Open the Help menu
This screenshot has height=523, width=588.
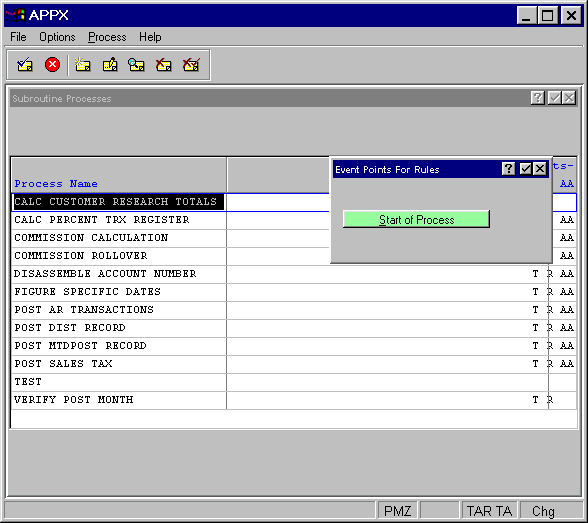pyautogui.click(x=150, y=37)
